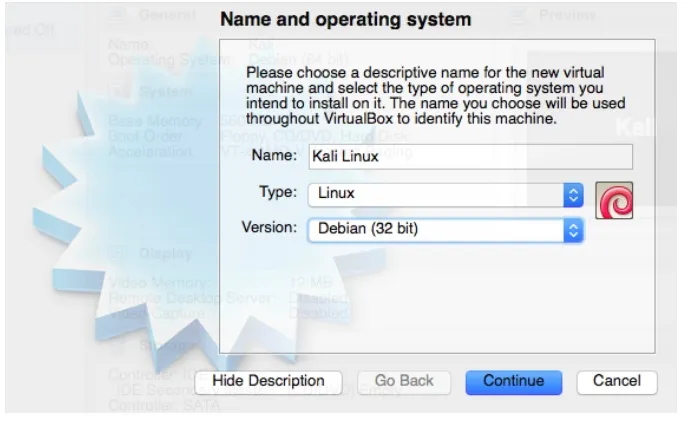Click the Name and operating system heading
This screenshot has width=690, height=422.
(x=345, y=19)
